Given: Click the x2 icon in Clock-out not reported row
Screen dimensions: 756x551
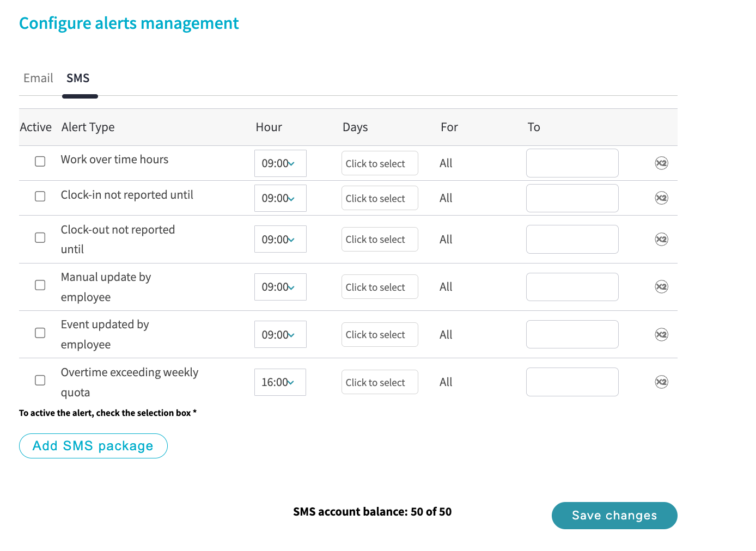Looking at the screenshot, I should pyautogui.click(x=661, y=240).
